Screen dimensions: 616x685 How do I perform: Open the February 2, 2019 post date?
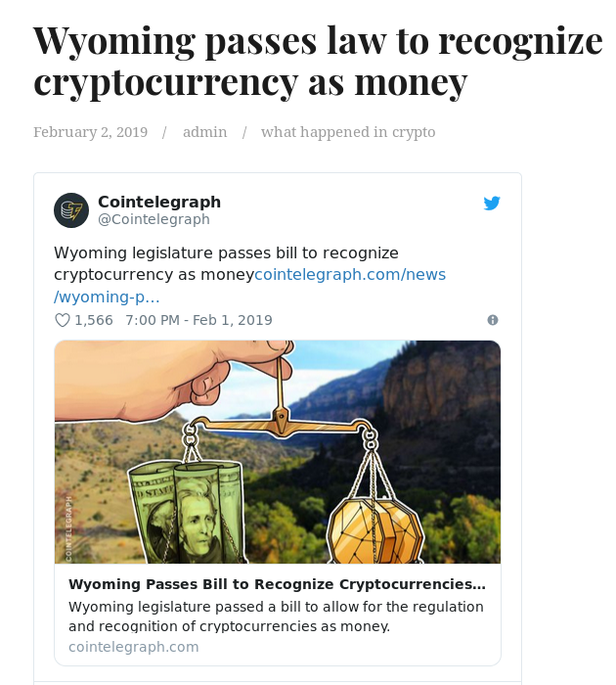click(90, 132)
